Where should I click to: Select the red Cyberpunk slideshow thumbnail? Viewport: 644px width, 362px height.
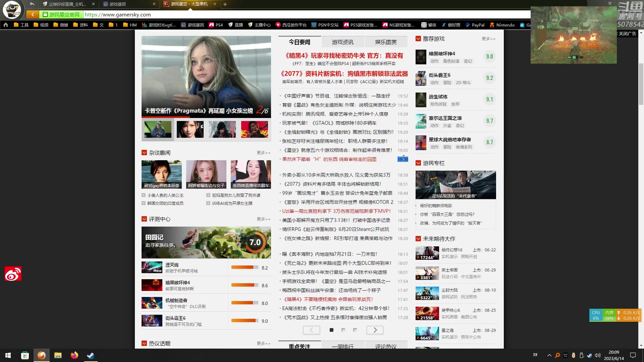coord(255,129)
